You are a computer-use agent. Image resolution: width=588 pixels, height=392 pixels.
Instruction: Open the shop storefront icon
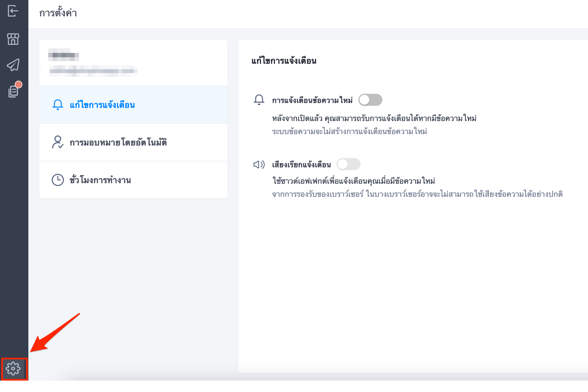click(13, 39)
